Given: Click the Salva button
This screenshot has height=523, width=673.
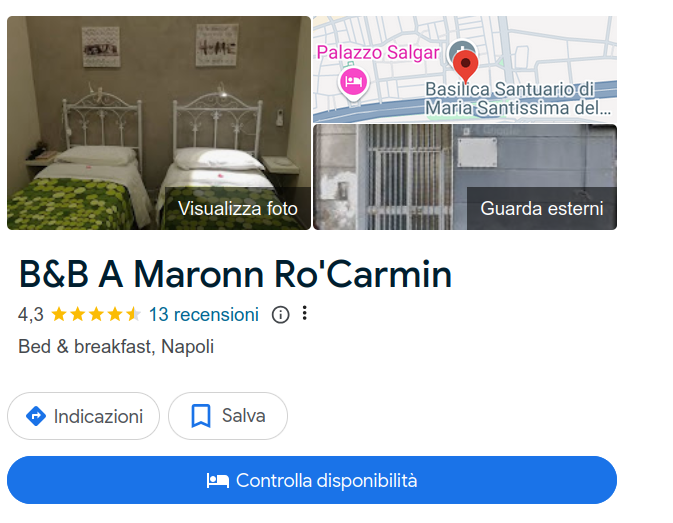Looking at the screenshot, I should coord(228,416).
